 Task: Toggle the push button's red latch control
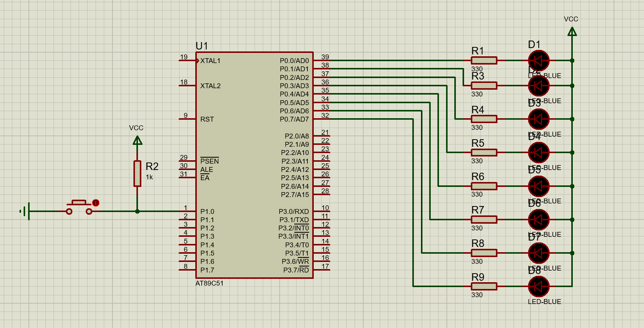pos(96,203)
